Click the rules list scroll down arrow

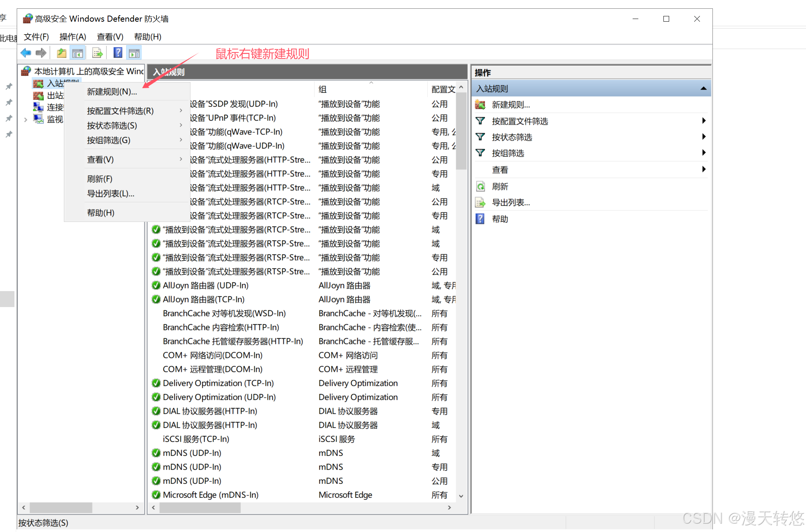461,496
